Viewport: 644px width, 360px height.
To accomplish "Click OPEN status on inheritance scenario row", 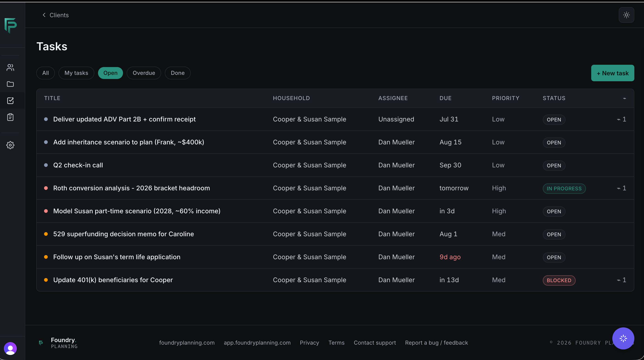I will click(554, 143).
